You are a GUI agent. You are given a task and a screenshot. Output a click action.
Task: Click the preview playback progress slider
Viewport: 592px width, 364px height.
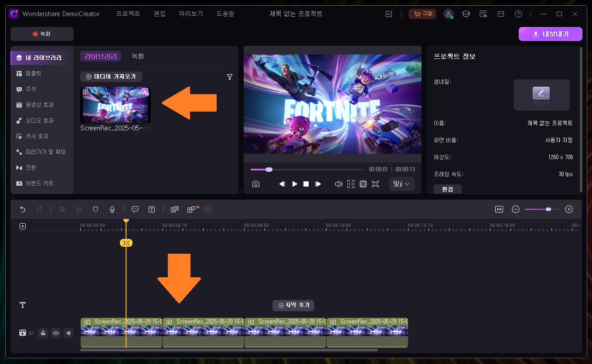pos(307,170)
